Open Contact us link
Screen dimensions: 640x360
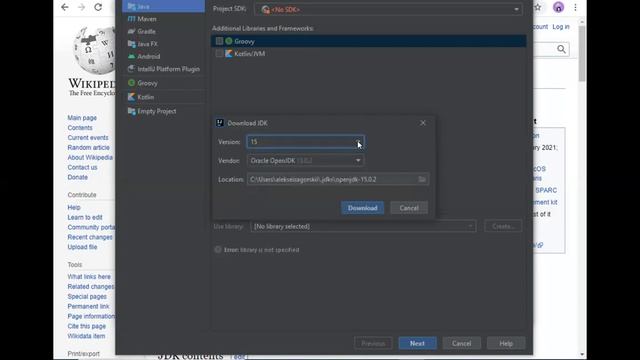82,167
